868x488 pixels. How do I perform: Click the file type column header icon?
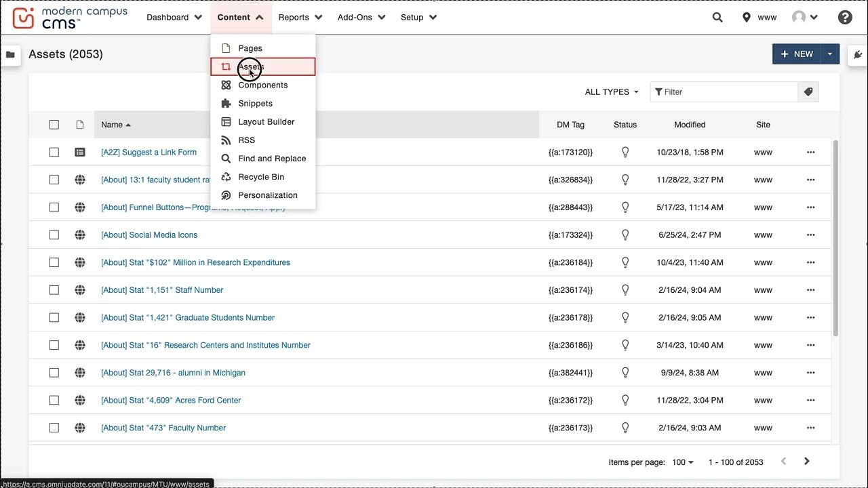[80, 125]
